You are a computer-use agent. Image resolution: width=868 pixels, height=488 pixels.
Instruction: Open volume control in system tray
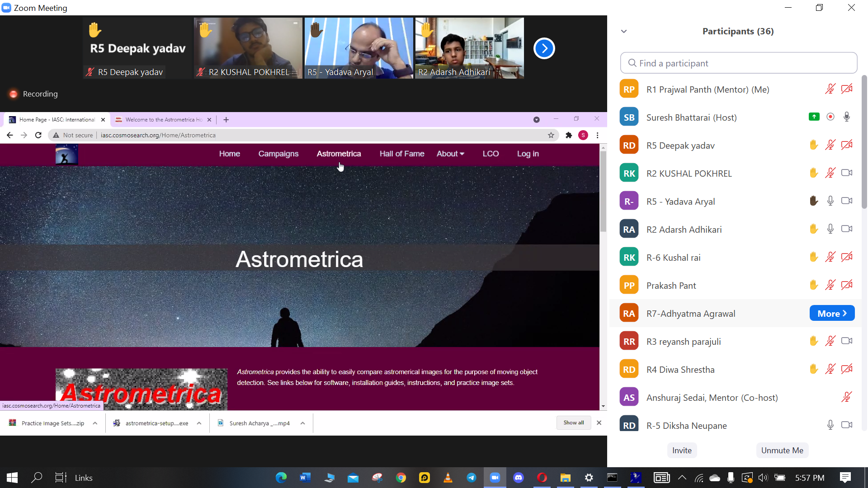[x=763, y=478]
